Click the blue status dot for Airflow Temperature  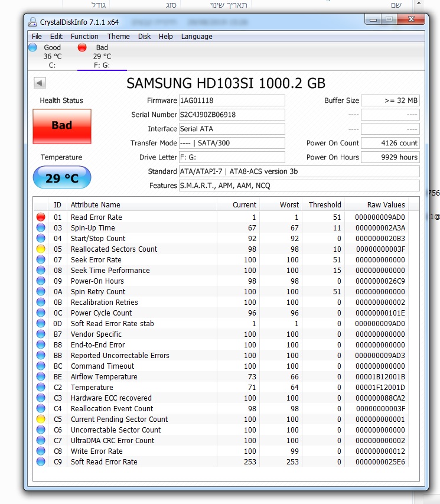click(41, 376)
